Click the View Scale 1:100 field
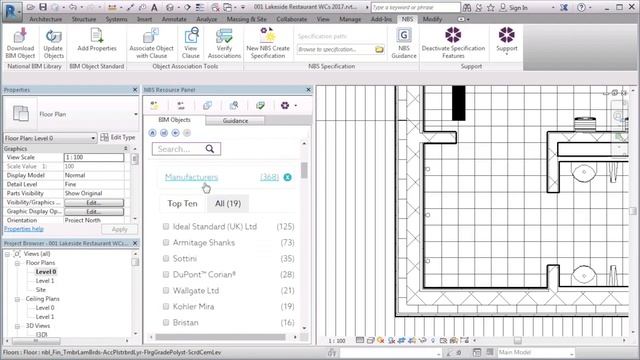 [x=94, y=157]
